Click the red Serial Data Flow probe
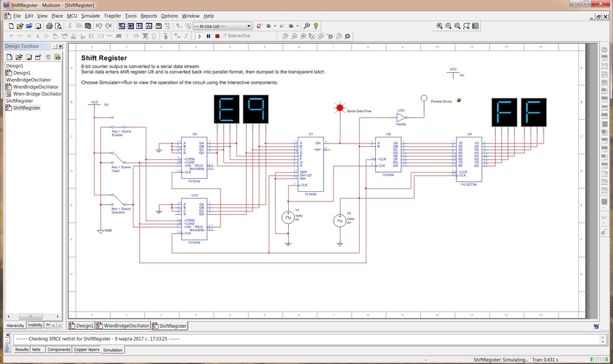Image resolution: width=613 pixels, height=364 pixels. click(339, 107)
